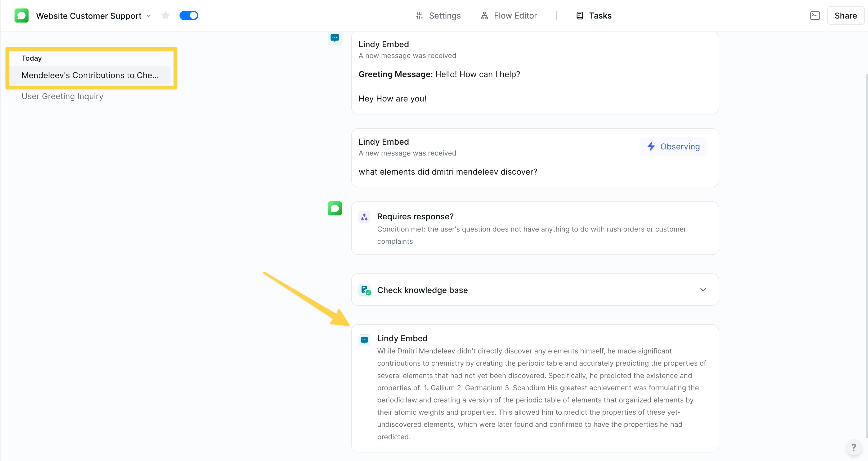Click the green chat icon next to Requires response
The height and width of the screenshot is (461, 868).
[335, 209]
